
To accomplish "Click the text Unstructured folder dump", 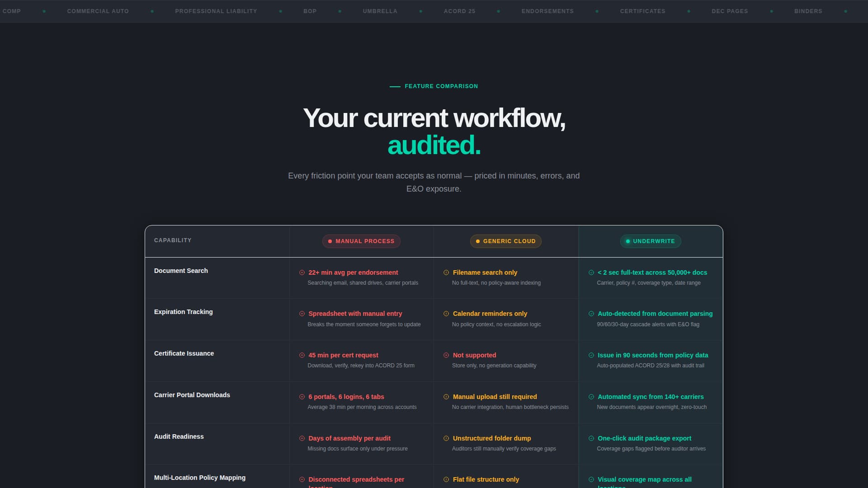I will pos(492,438).
